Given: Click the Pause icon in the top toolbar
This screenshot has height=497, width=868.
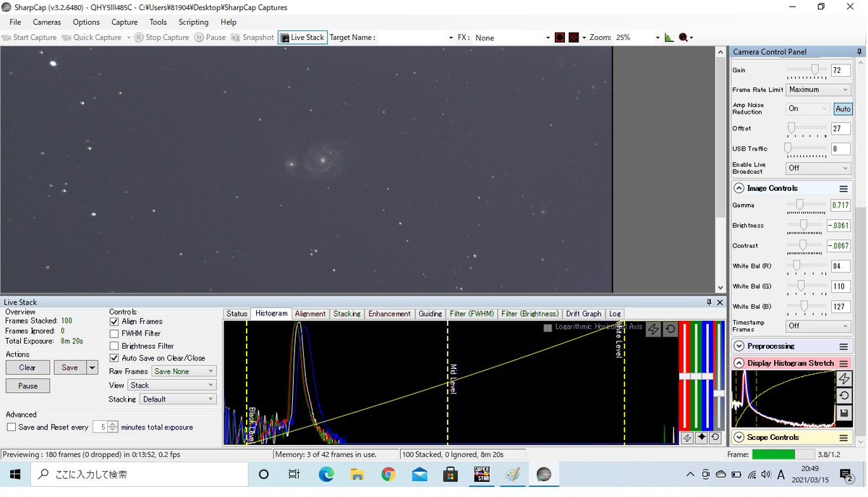Looking at the screenshot, I should coord(199,38).
